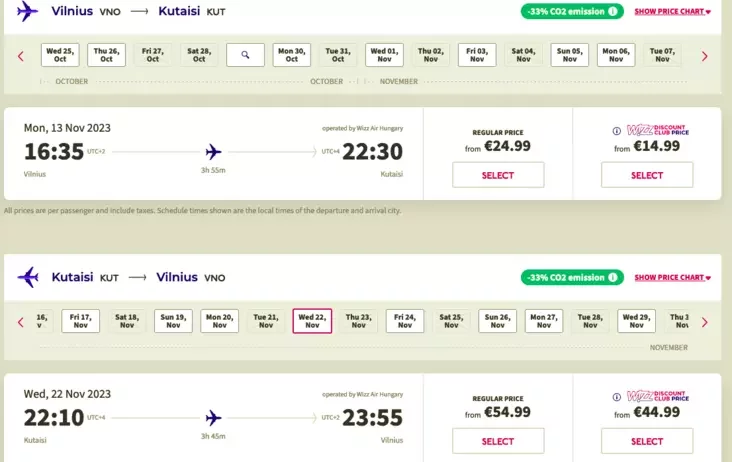732x462 pixels.
Task: Select the €14.99 Wizz Discount Club fare
Action: [x=647, y=175]
